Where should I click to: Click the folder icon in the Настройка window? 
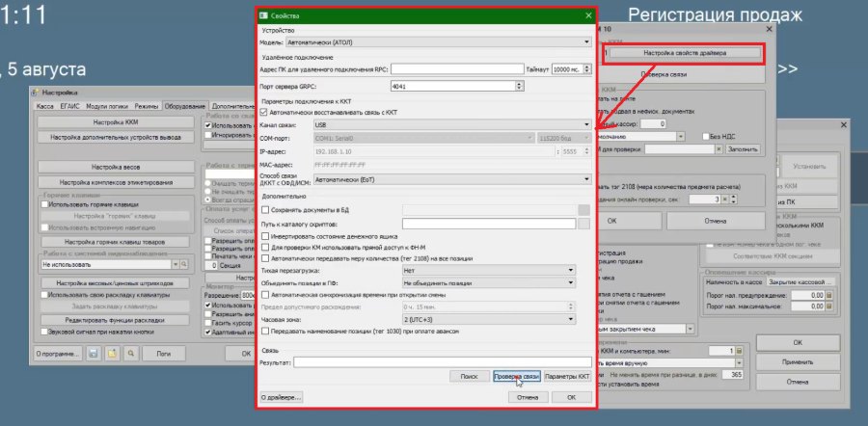[113, 353]
